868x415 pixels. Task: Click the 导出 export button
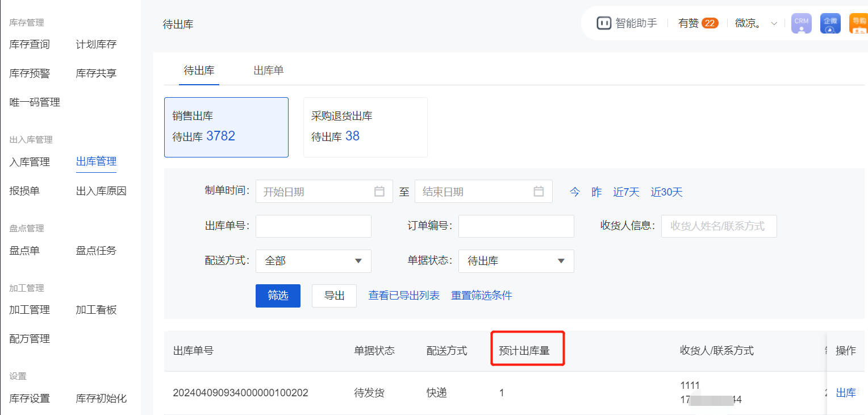[334, 296]
